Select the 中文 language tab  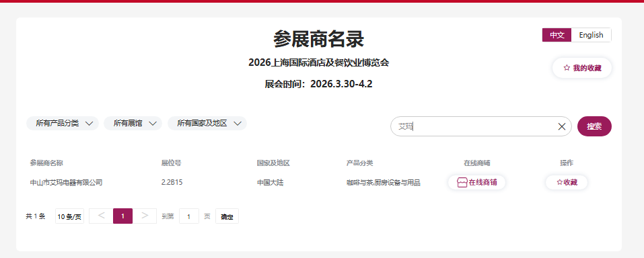click(x=557, y=35)
